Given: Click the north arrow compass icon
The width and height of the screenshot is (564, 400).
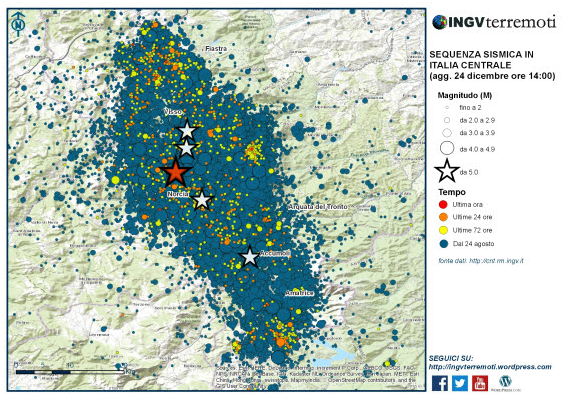Looking at the screenshot, I should (x=18, y=24).
